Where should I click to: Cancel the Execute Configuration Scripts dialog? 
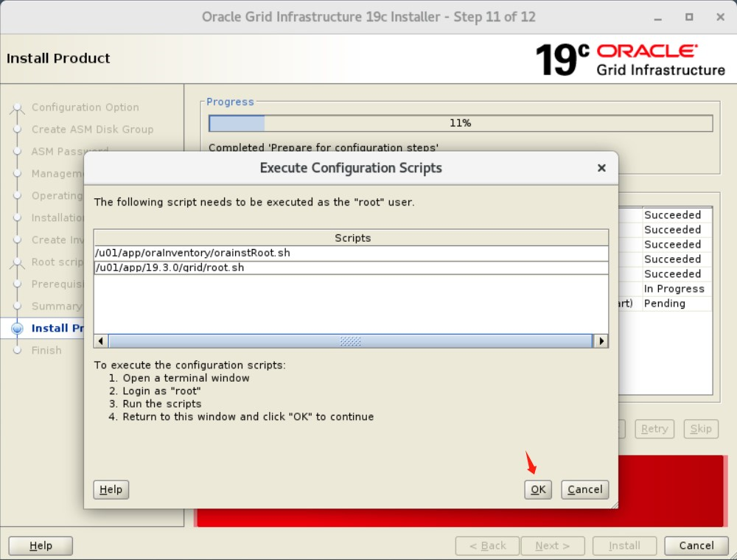click(584, 489)
